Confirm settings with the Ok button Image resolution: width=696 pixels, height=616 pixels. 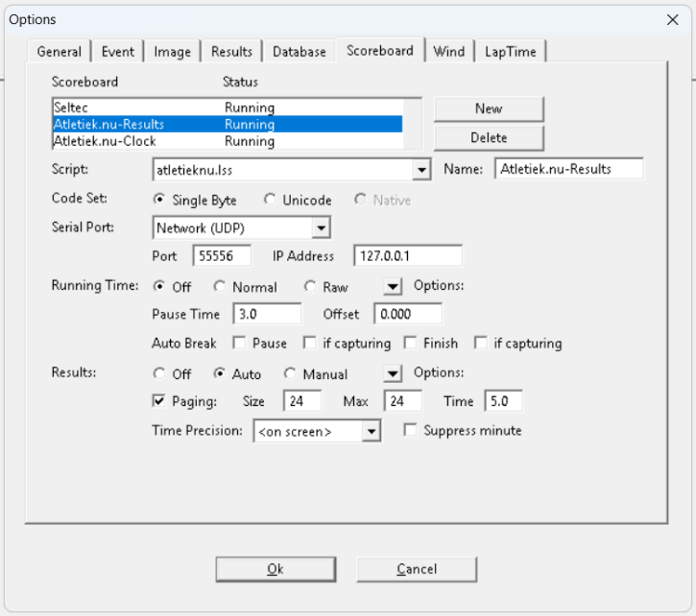pos(275,569)
